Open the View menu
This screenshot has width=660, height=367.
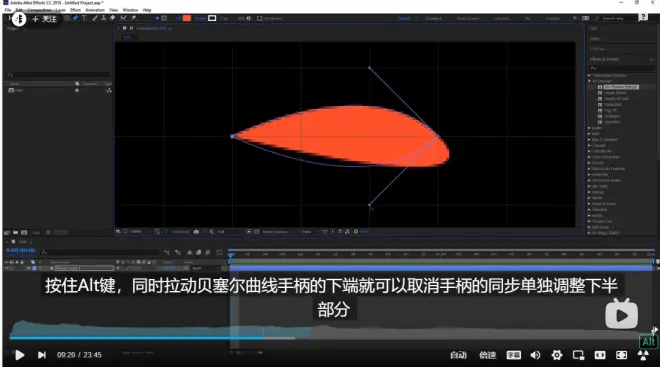click(114, 10)
